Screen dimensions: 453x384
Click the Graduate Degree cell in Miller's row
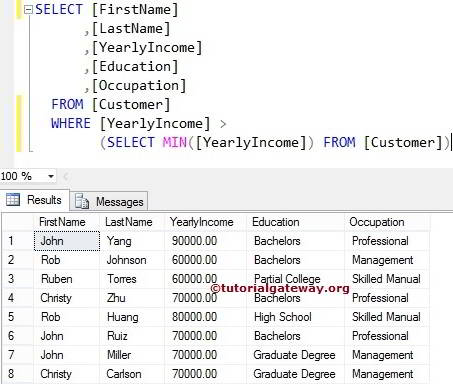click(x=296, y=355)
